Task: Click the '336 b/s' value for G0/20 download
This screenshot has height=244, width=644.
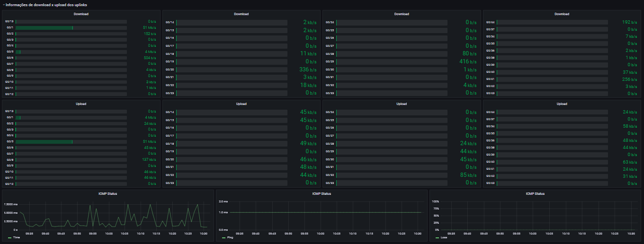Action: click(x=308, y=70)
